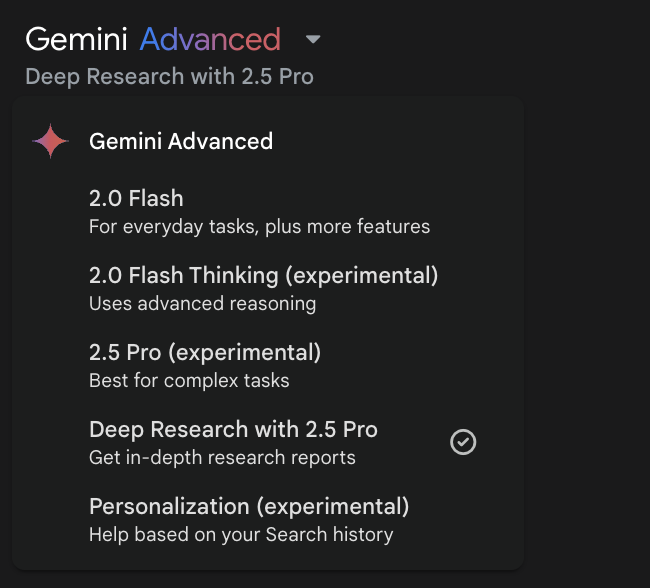Click "Uses advanced reasoning" description
Viewport: 650px width, 588px height.
point(203,304)
